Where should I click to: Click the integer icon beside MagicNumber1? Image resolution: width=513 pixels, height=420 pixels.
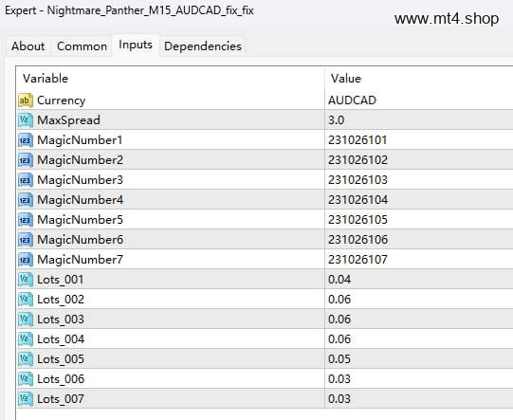pyautogui.click(x=26, y=140)
